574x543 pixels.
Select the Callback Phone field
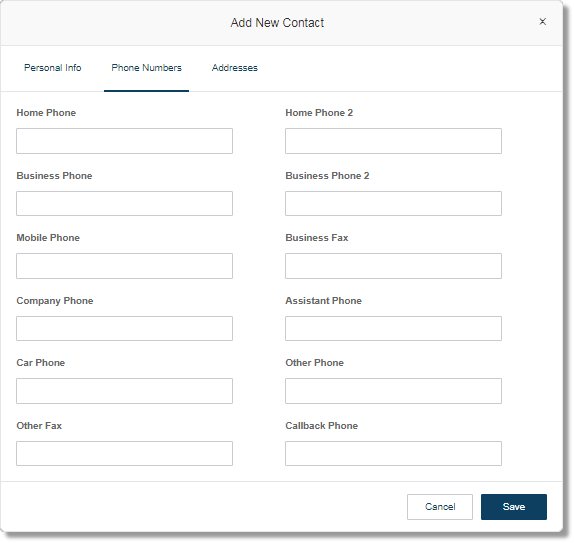(394, 453)
